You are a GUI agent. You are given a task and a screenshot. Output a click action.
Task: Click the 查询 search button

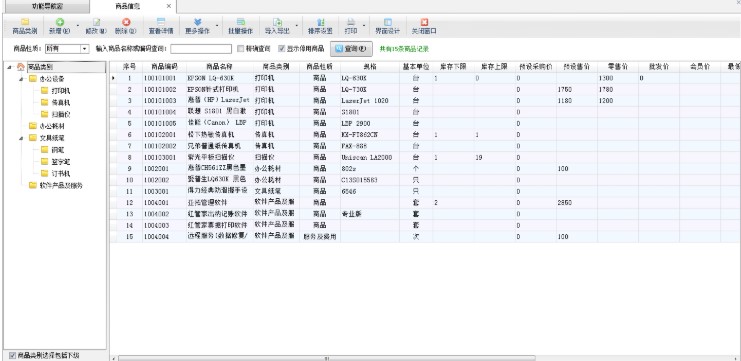coord(351,49)
